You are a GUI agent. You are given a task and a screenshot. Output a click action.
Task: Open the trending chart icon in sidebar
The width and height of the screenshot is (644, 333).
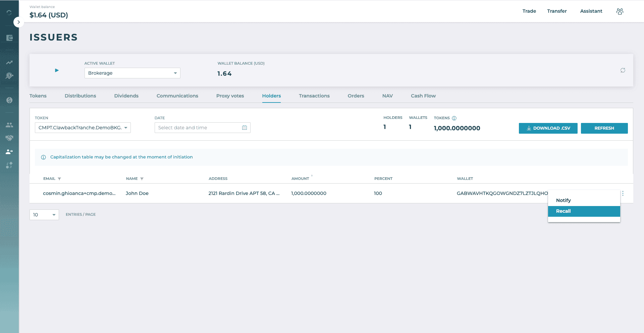pyautogui.click(x=9, y=63)
